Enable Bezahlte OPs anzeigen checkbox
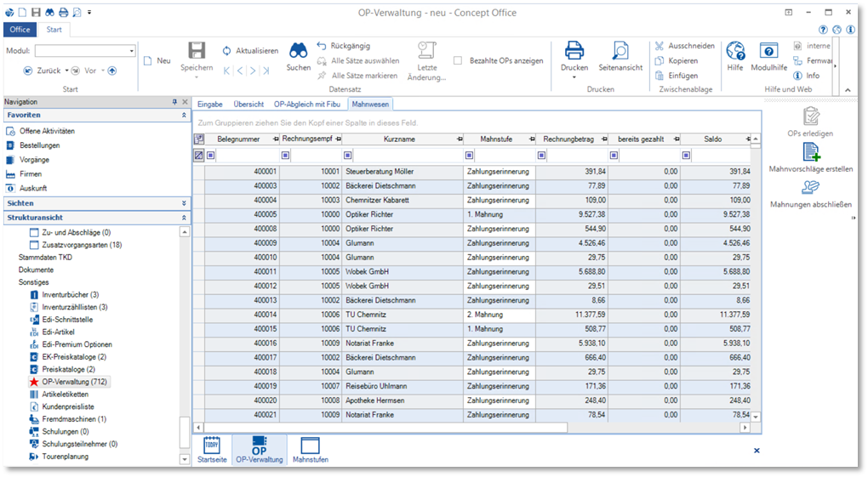 pyautogui.click(x=458, y=61)
